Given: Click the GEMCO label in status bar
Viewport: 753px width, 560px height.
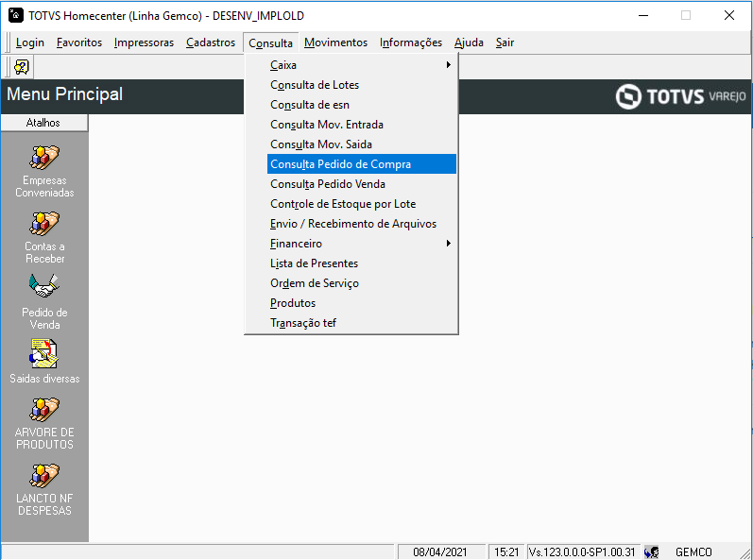Looking at the screenshot, I should coord(693,552).
